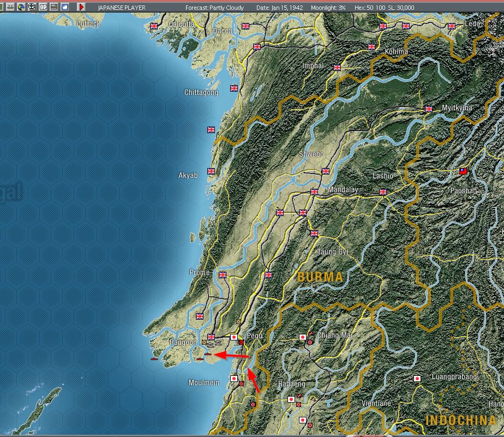Click the British flag at Chittagong
The width and height of the screenshot is (504, 437).
pyautogui.click(x=234, y=88)
